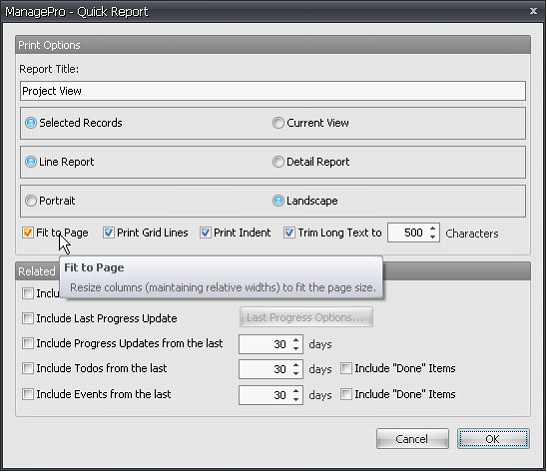This screenshot has height=472, width=547.
Task: Click the Report Title input field
Action: (x=273, y=91)
